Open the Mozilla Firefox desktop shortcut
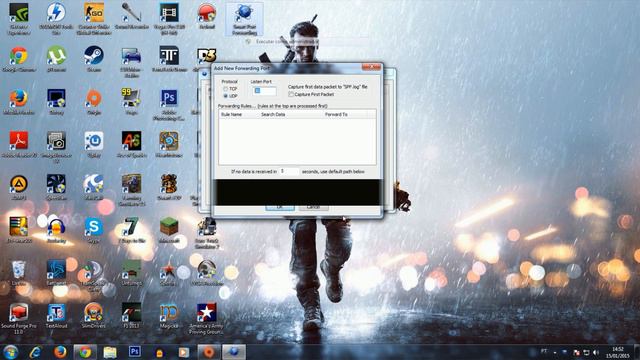This screenshot has width=640, height=360. [x=19, y=102]
